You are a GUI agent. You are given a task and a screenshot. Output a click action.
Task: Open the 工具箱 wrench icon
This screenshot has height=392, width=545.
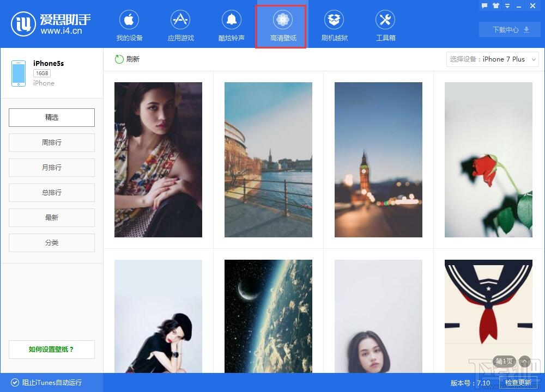tap(385, 20)
